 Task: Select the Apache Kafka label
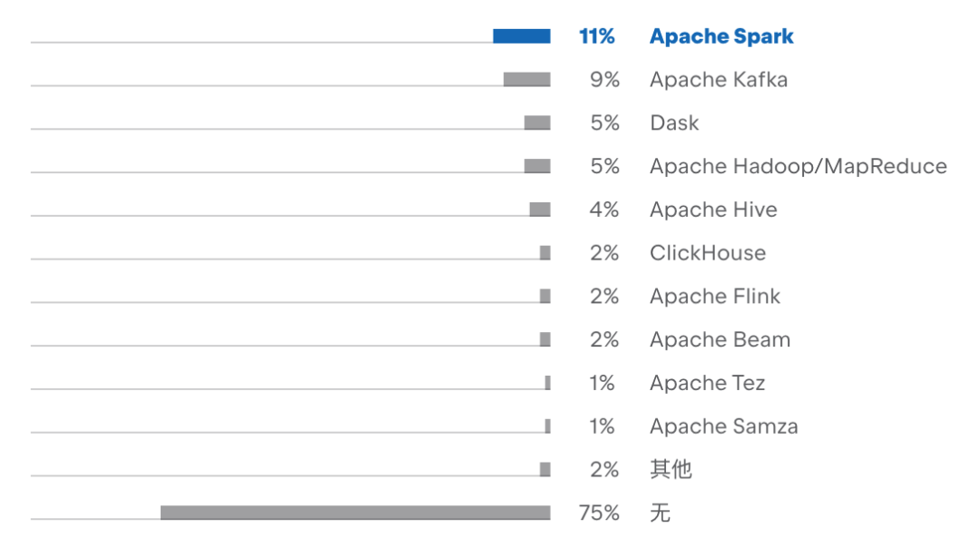(718, 80)
